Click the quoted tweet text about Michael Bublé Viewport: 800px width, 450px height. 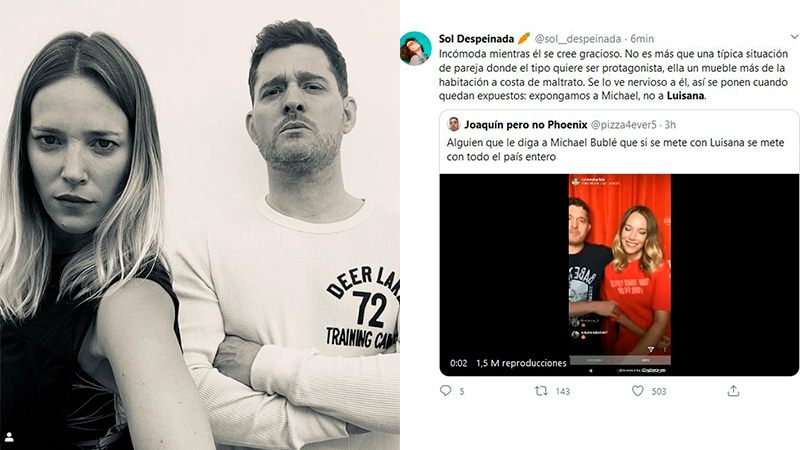point(615,149)
